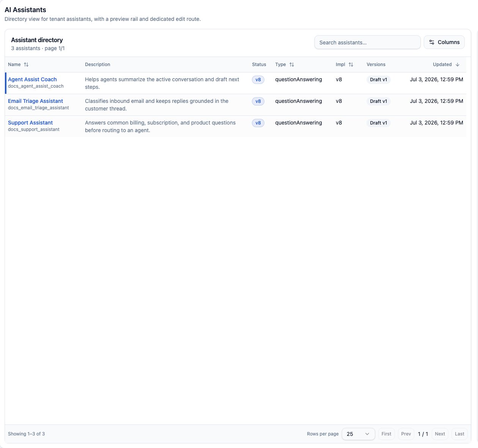Viewport: 478px width, 448px height.
Task: Sort by Impl column arrows icon
Action: [351, 65]
